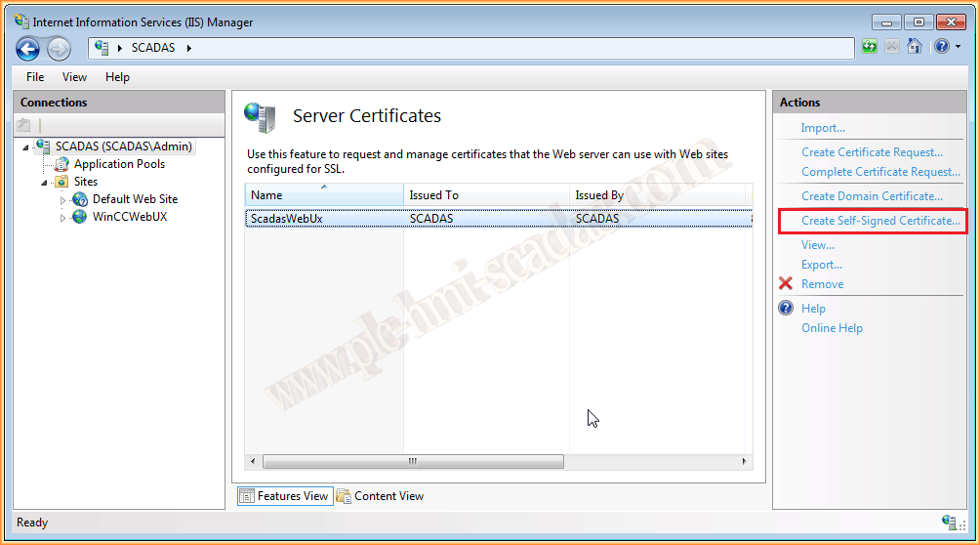This screenshot has height=545, width=980.
Task: Click Create Domain Certificate link
Action: [872, 196]
